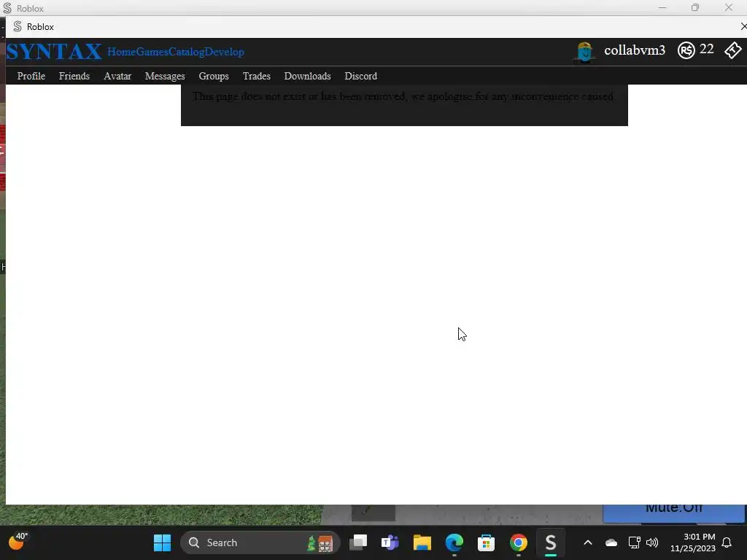This screenshot has height=560, width=747.
Task: Open the Catalog link
Action: (x=186, y=52)
